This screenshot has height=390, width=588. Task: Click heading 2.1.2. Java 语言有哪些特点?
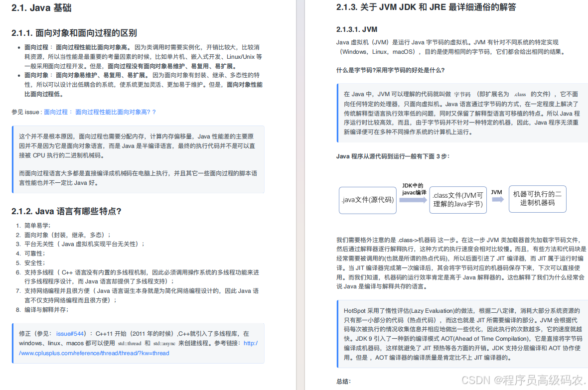[66, 212]
